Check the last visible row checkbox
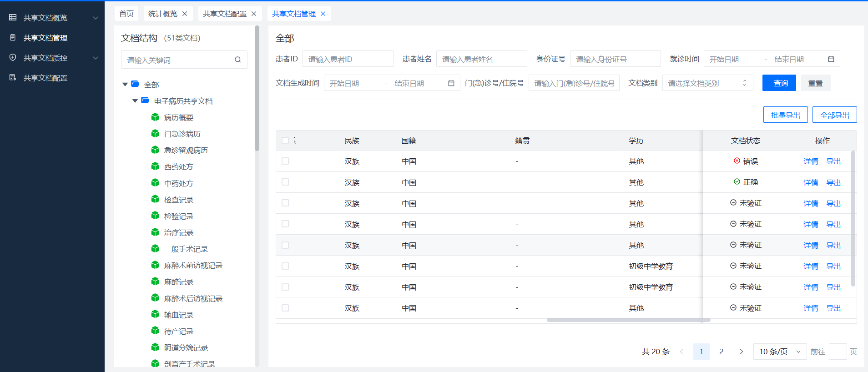 [285, 308]
